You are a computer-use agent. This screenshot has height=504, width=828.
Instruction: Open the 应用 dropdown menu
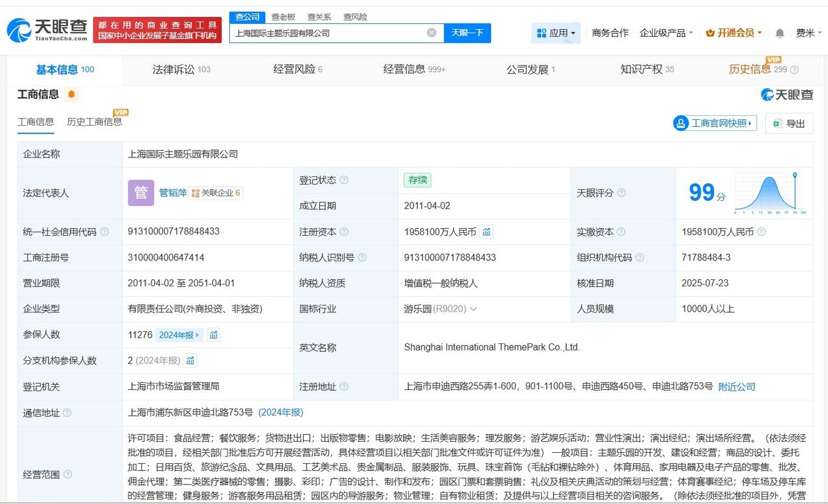556,32
